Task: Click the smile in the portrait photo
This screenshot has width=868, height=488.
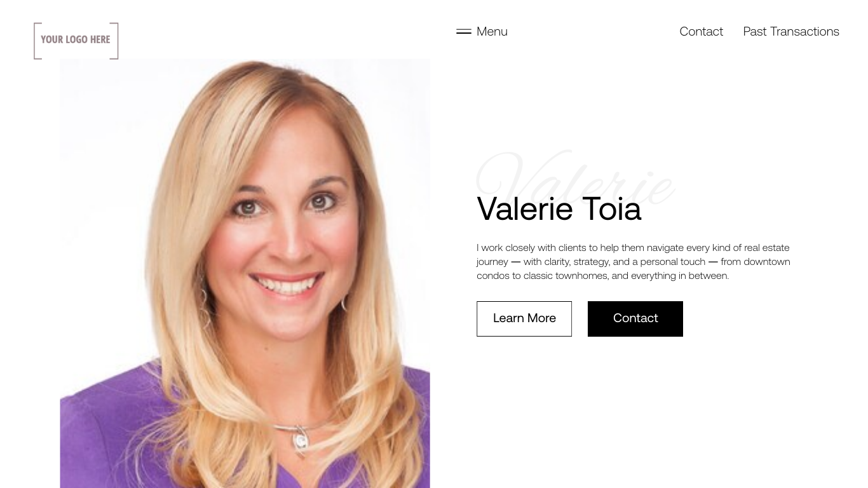Action: click(287, 285)
